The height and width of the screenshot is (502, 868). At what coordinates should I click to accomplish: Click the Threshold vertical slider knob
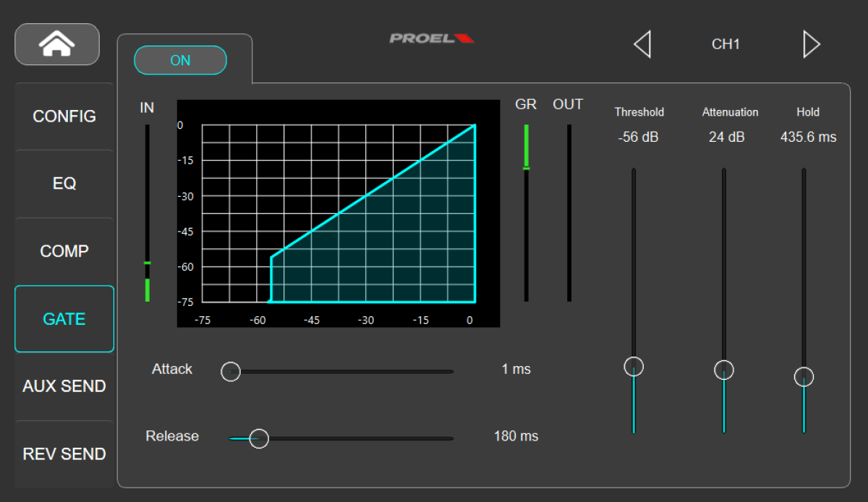[x=634, y=367]
